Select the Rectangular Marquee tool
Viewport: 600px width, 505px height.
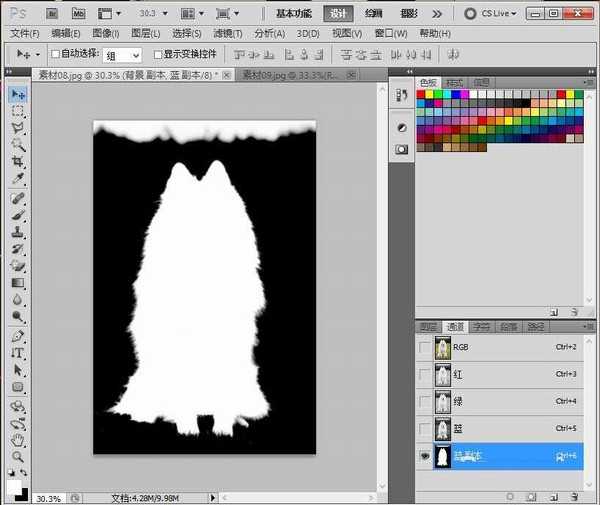18,112
